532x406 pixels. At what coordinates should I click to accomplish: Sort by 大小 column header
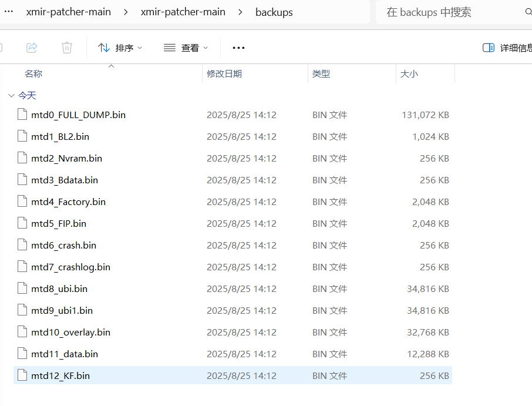tap(409, 73)
